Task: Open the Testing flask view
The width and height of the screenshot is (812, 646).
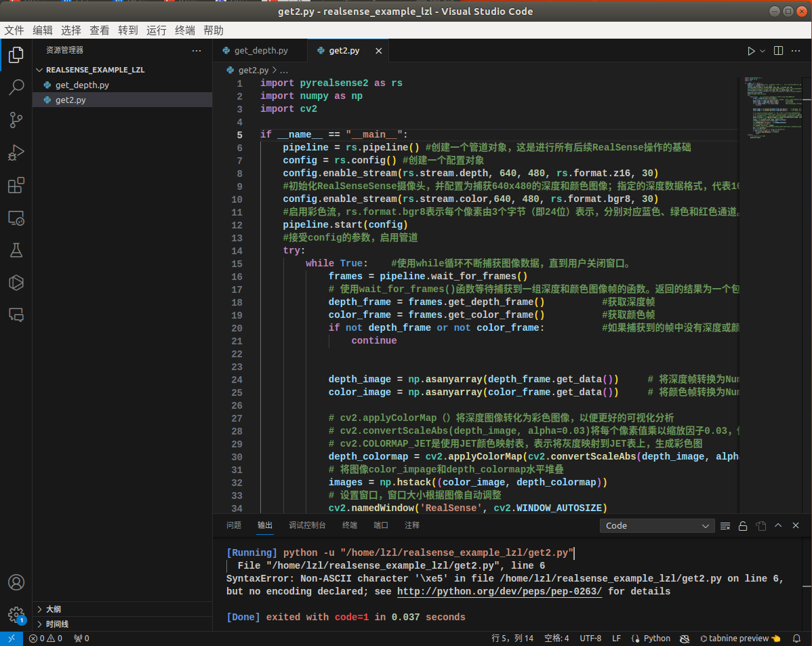Action: 16,250
